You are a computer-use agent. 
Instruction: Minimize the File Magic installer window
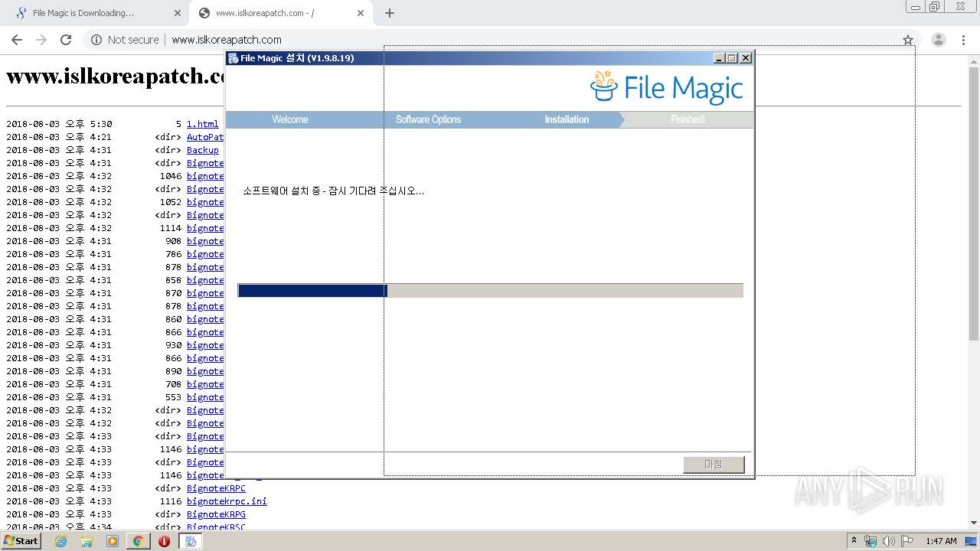[x=718, y=58]
